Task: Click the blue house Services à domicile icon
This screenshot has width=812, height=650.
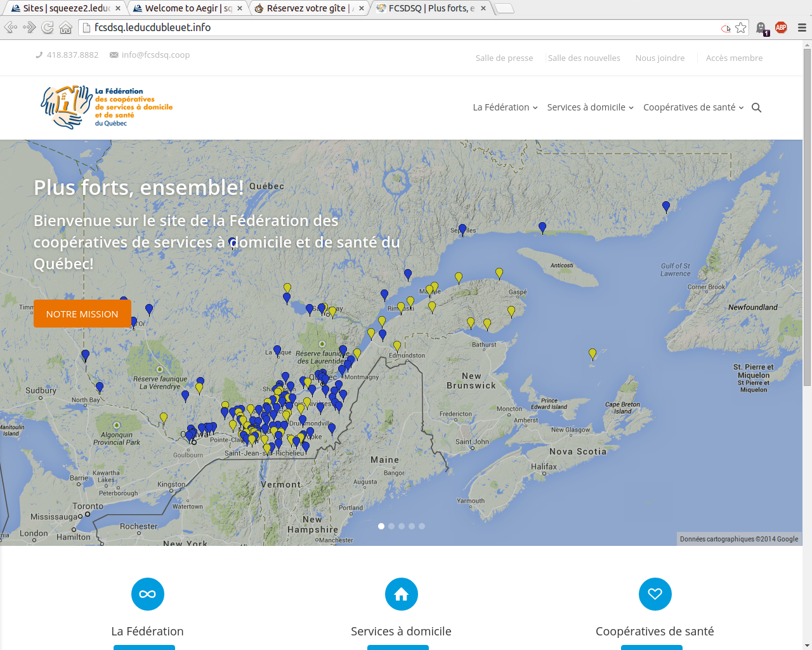Action: point(401,594)
